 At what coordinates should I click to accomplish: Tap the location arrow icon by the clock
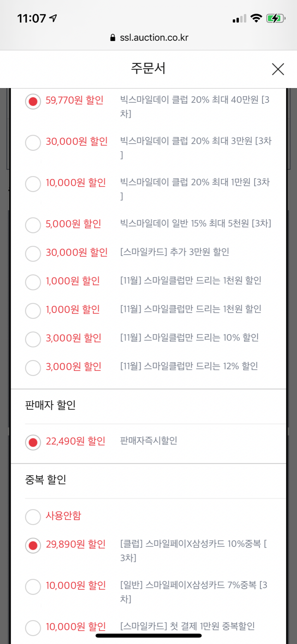(x=53, y=18)
